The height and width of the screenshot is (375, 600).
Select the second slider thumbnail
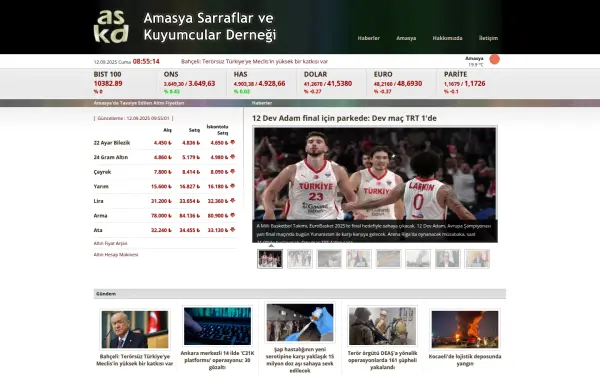click(x=300, y=259)
